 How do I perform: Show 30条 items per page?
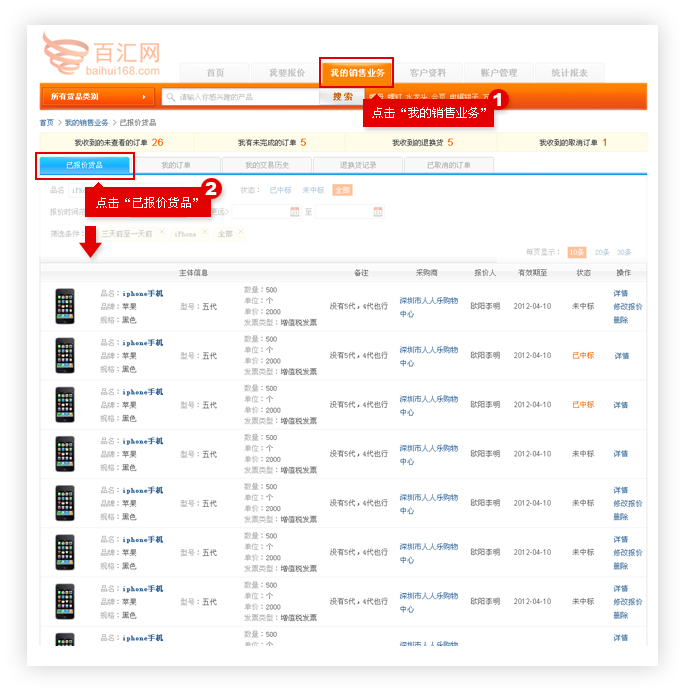tap(624, 252)
